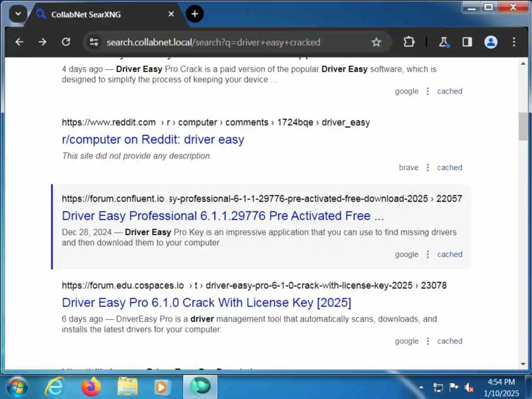Screen dimensions: 532x399
Task: Open network icon in system tray
Action: [438, 387]
